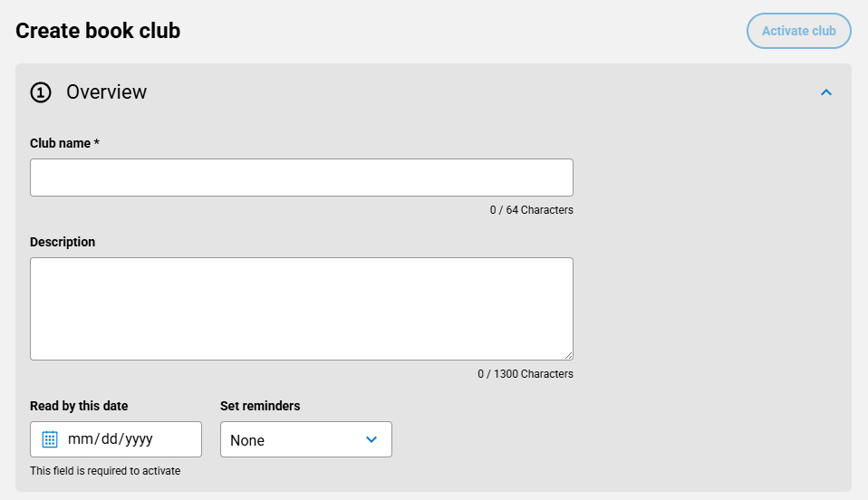Select the day segment of the date

[x=108, y=439]
